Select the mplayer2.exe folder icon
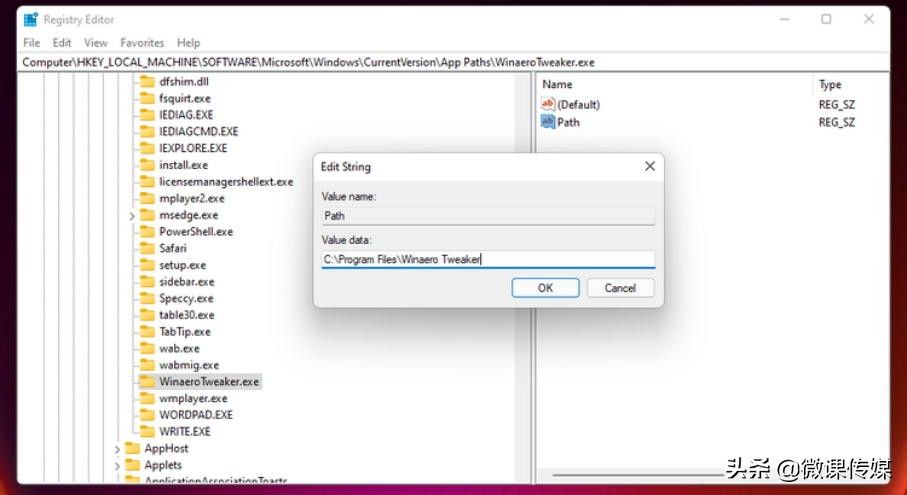The width and height of the screenshot is (907, 495). pos(148,198)
